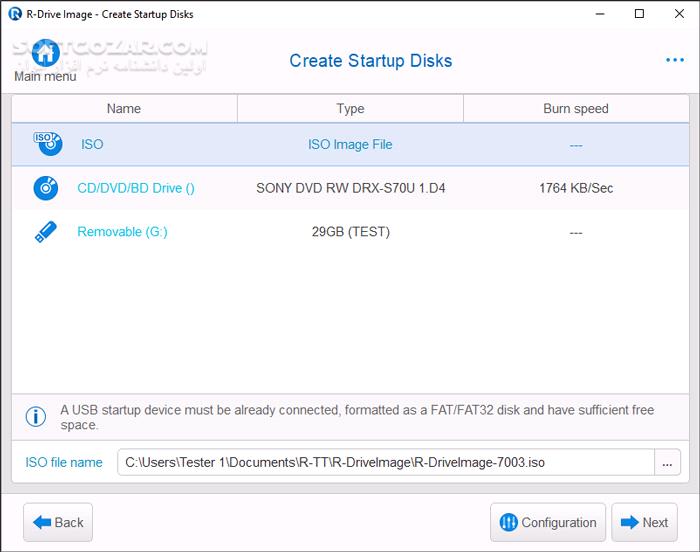
Task: Sort by the Burn speed column header
Action: tap(576, 109)
